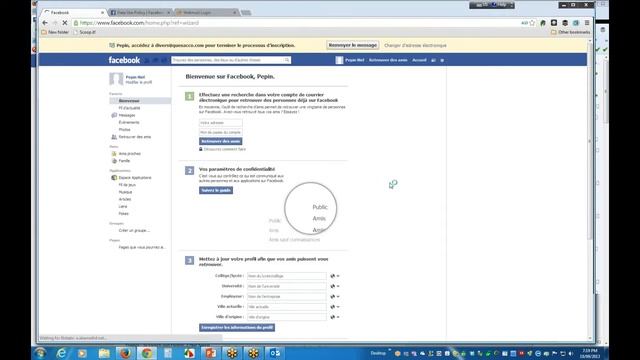Open Firefox from the taskbar
Image resolution: width=640 pixels, height=360 pixels.
(125, 353)
